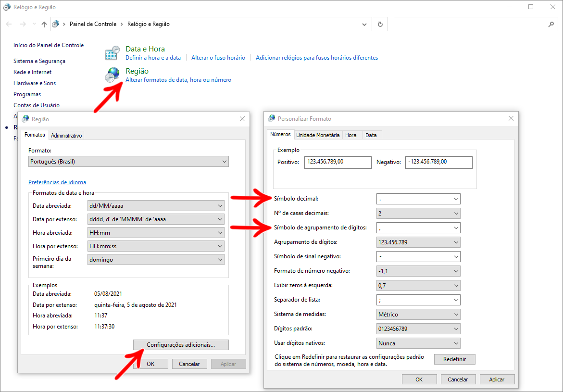Open the Usar dígitos nativos dropdown
563x392 pixels.
[x=418, y=343]
